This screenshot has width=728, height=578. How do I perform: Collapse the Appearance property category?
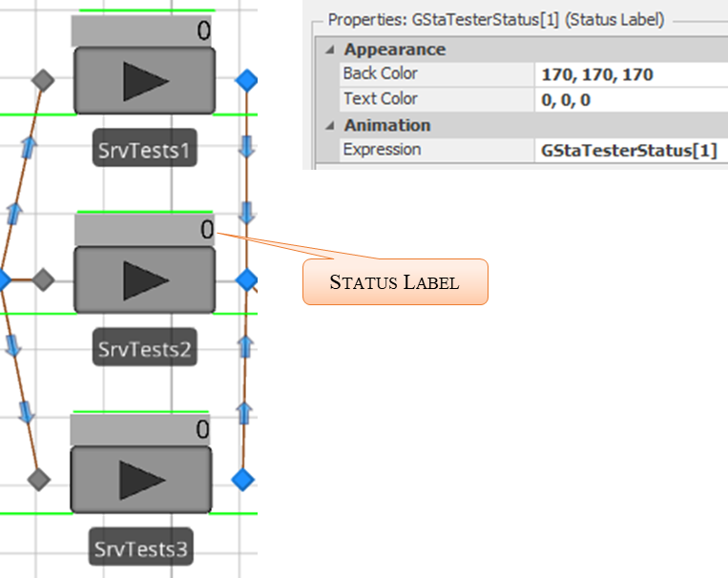(x=330, y=50)
